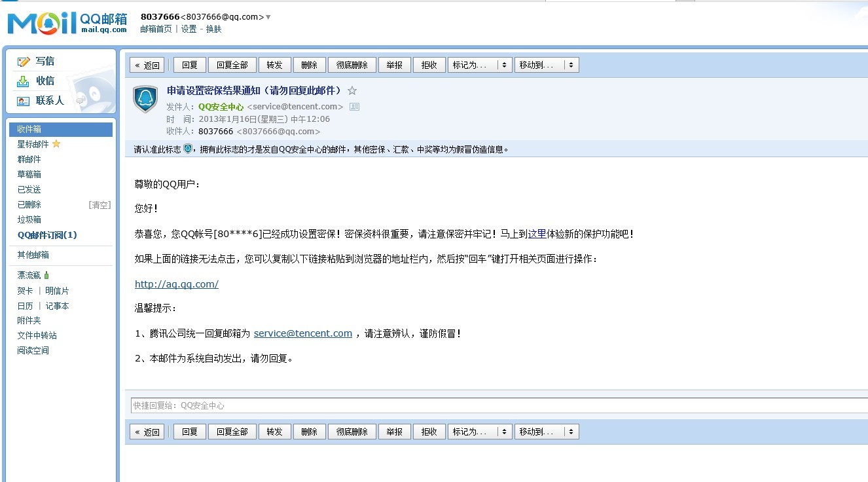
Task: Click the small shield logo in the notice bar
Action: point(188,149)
